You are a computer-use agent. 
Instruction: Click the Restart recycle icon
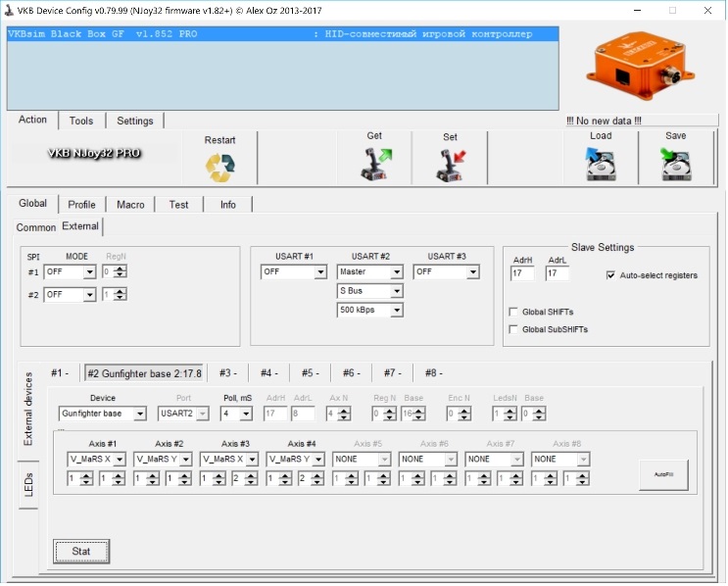(x=220, y=168)
